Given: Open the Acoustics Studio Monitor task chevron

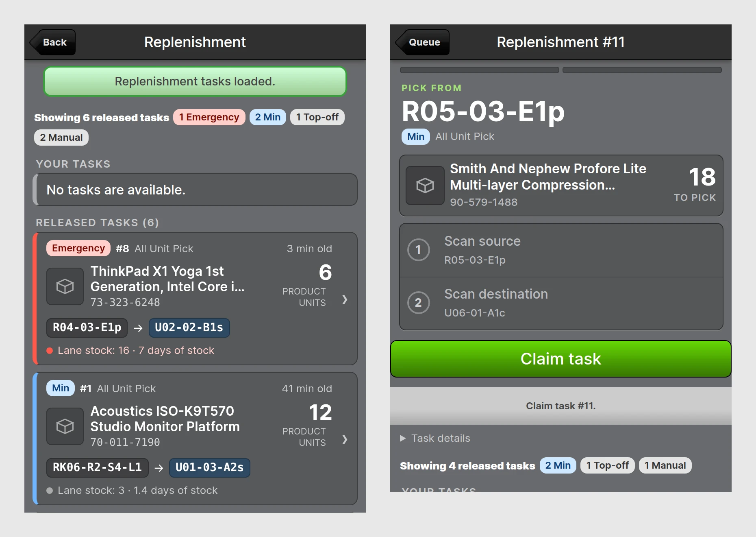Looking at the screenshot, I should (x=345, y=439).
